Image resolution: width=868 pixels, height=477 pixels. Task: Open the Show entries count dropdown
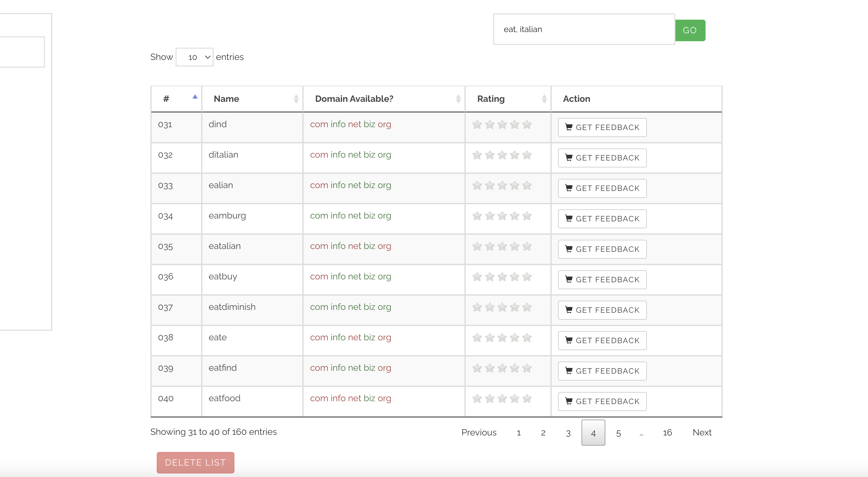194,57
